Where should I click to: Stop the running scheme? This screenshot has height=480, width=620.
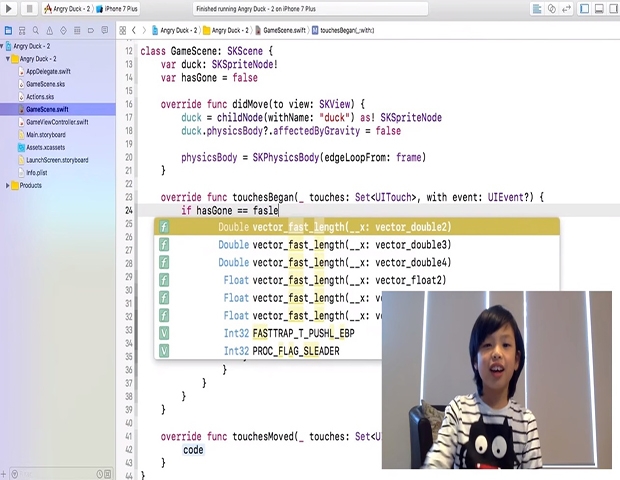[x=29, y=8]
